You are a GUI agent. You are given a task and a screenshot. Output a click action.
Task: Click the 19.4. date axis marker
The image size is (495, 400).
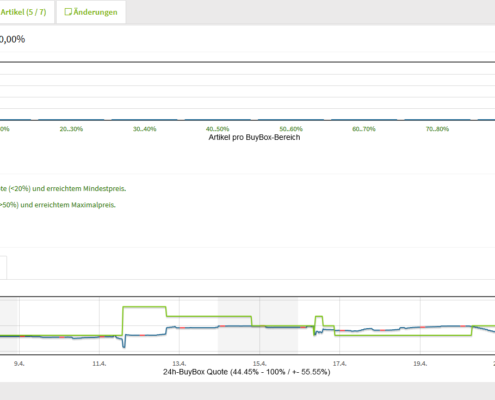[420, 364]
